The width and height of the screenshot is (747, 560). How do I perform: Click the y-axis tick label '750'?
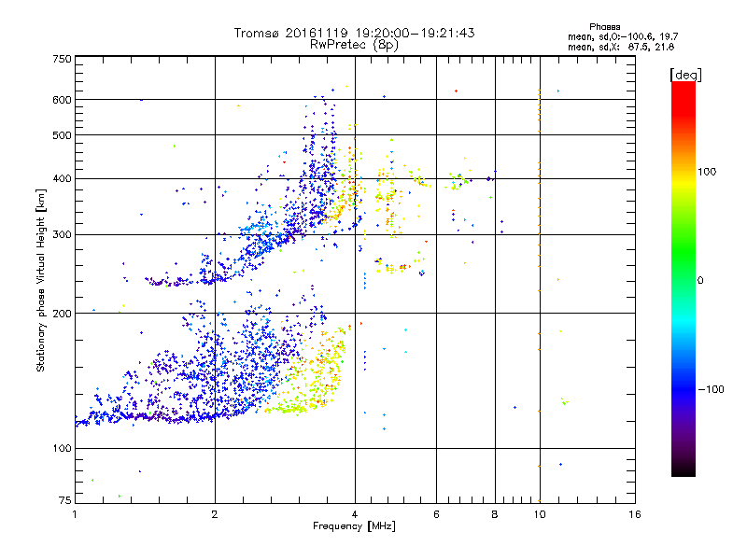tap(62, 59)
